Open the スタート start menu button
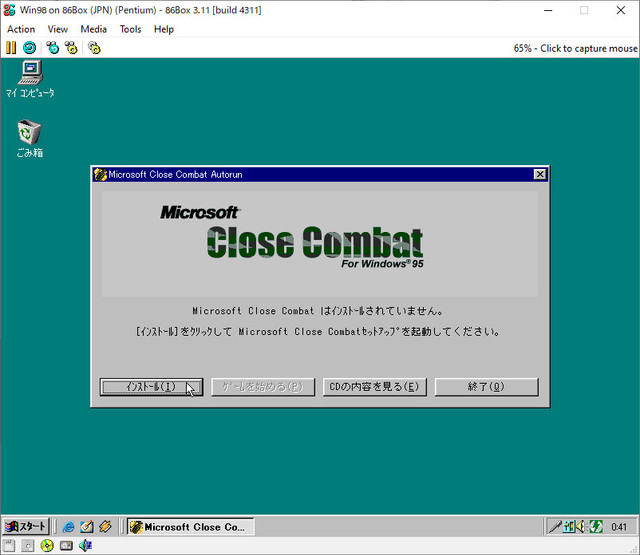Image resolution: width=640 pixels, height=555 pixels. point(26,526)
